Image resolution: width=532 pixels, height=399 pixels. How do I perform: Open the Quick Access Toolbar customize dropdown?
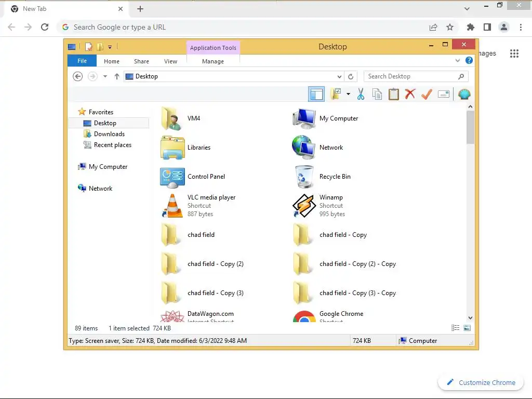[x=110, y=47]
